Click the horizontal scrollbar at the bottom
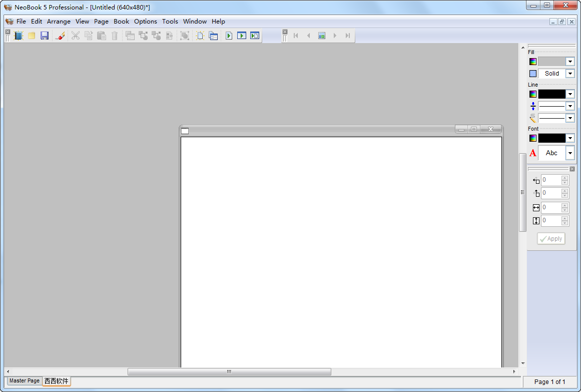 (228, 371)
